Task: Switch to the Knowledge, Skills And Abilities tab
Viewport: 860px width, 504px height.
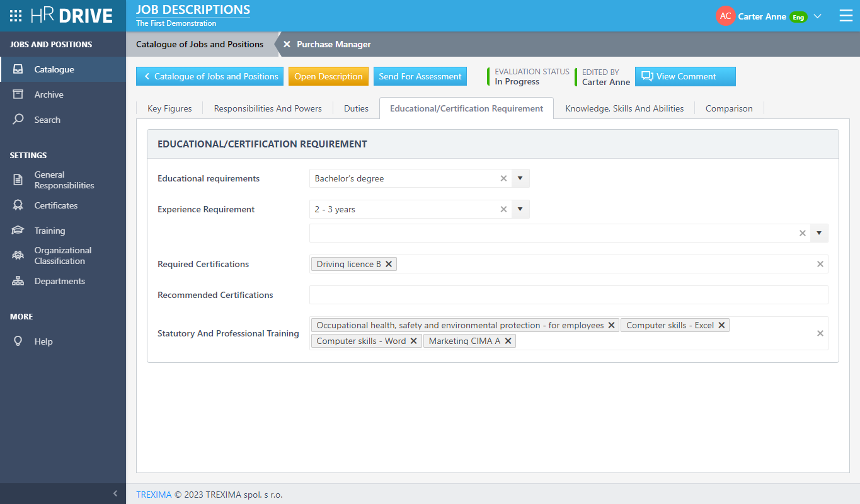Action: (x=624, y=108)
